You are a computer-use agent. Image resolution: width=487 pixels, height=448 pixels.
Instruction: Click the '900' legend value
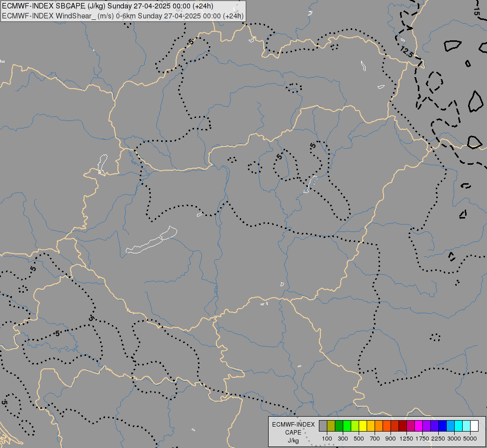coord(390,439)
